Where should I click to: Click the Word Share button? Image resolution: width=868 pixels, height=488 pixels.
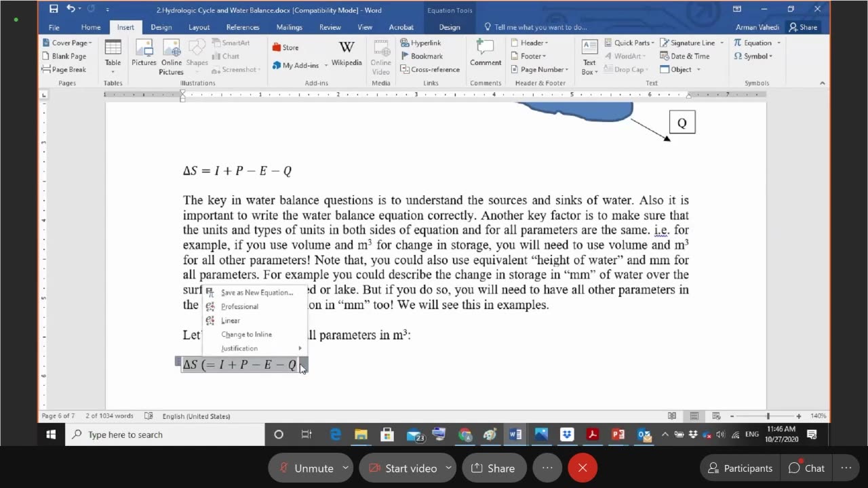803,27
